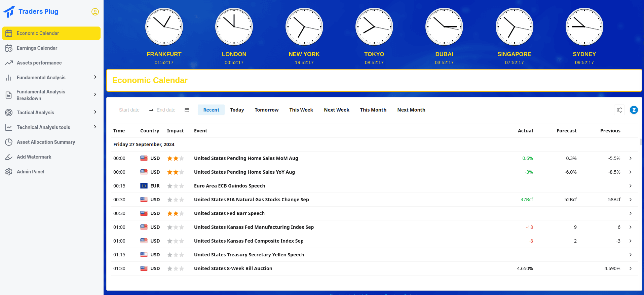Click the Sydney analog clock

point(584,27)
